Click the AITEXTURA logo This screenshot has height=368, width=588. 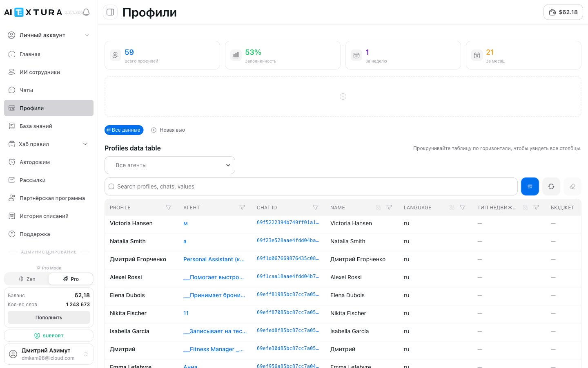33,12
